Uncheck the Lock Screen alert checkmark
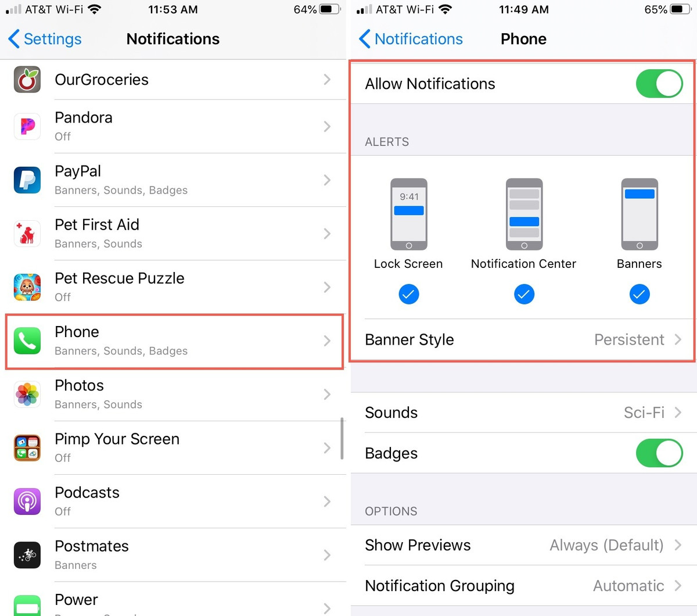 [409, 295]
